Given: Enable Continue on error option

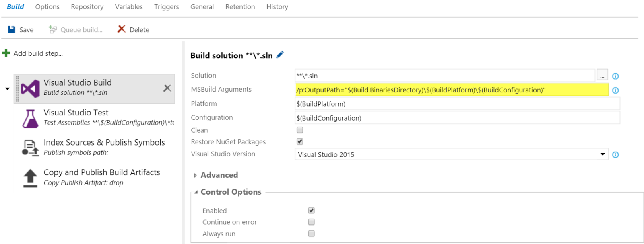Looking at the screenshot, I should point(312,222).
